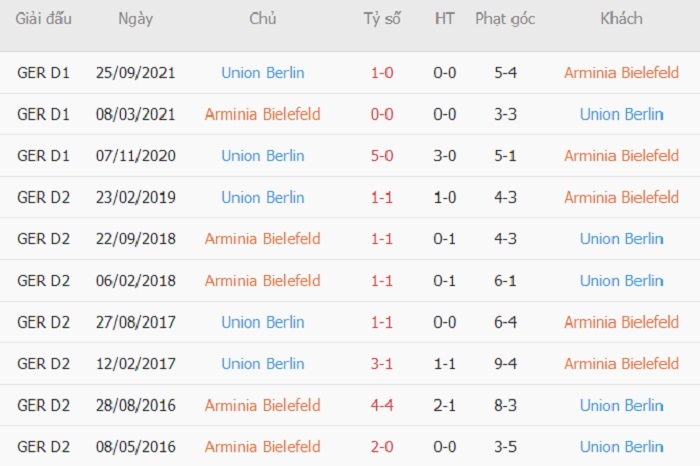Select the 0-0 score on 08/03/2021
This screenshot has width=700, height=466.
pyautogui.click(x=382, y=114)
